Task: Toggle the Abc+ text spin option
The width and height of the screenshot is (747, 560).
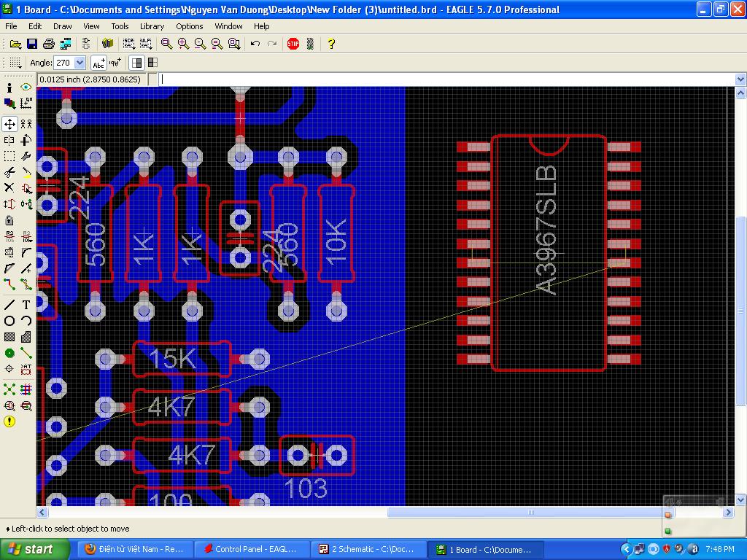Action: tap(98, 63)
